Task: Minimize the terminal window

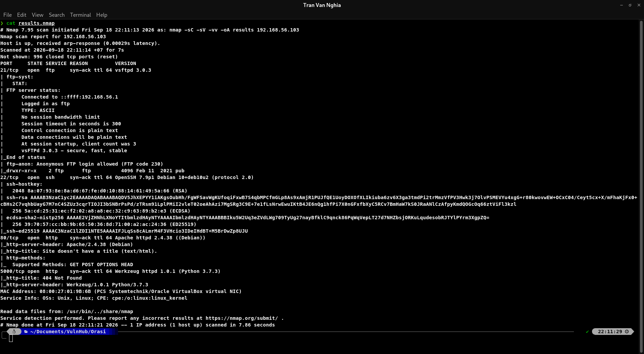Action: pos(622,5)
